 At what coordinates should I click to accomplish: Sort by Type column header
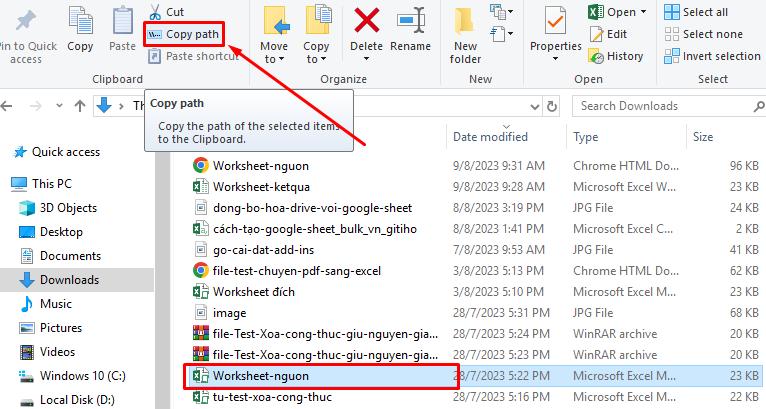(626, 137)
